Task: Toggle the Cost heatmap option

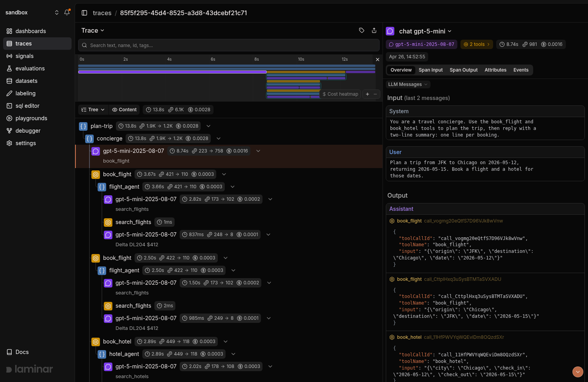Action: 340,94
